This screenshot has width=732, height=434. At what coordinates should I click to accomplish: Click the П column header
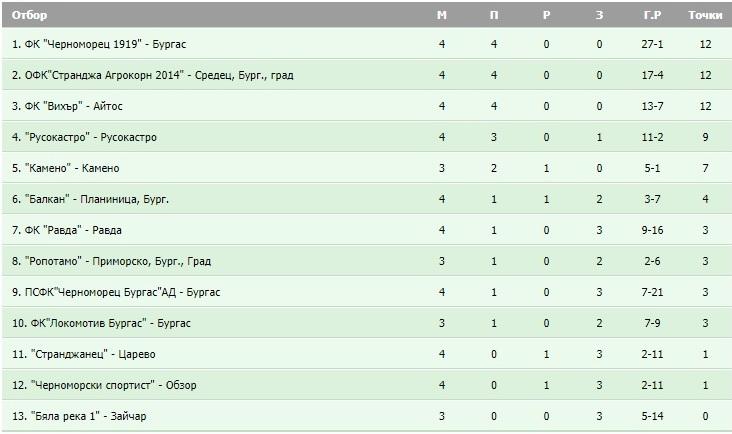tap(494, 15)
